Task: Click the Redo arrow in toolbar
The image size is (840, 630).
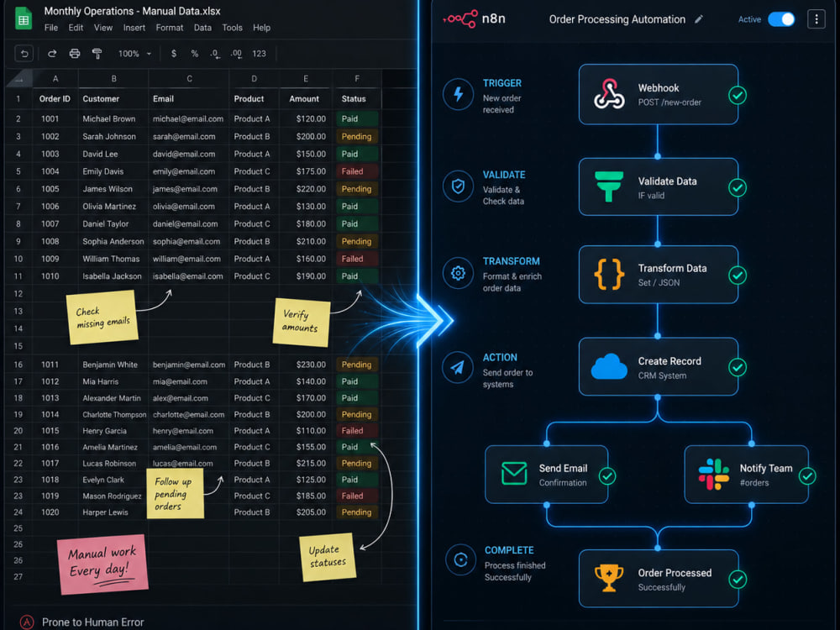Action: (52, 54)
